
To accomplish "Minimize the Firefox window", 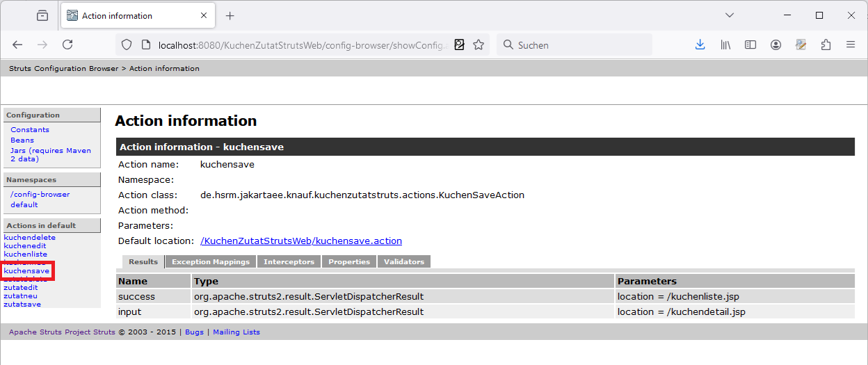I will click(x=787, y=15).
